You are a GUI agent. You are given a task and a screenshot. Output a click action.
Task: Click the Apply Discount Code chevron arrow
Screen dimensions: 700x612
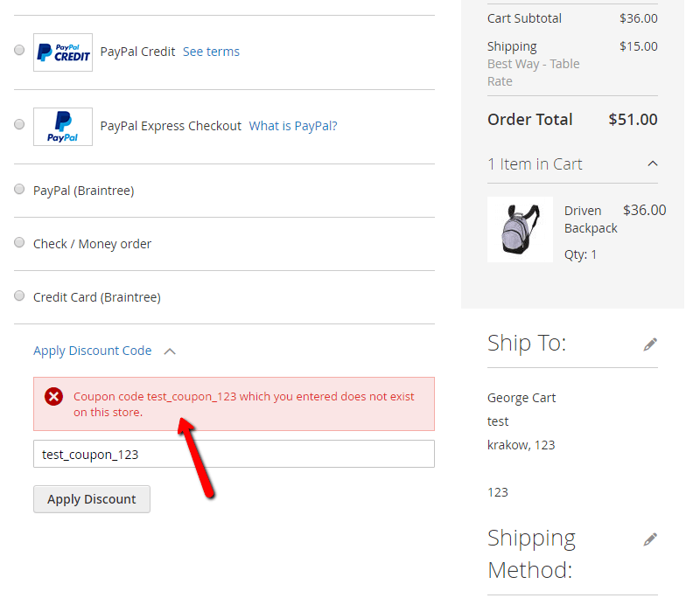coord(170,351)
